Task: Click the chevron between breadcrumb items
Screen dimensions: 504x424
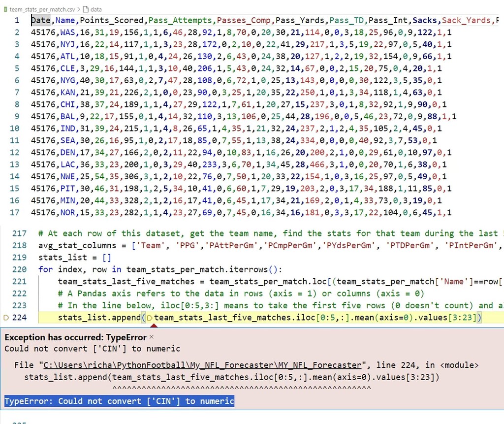Action: point(80,9)
